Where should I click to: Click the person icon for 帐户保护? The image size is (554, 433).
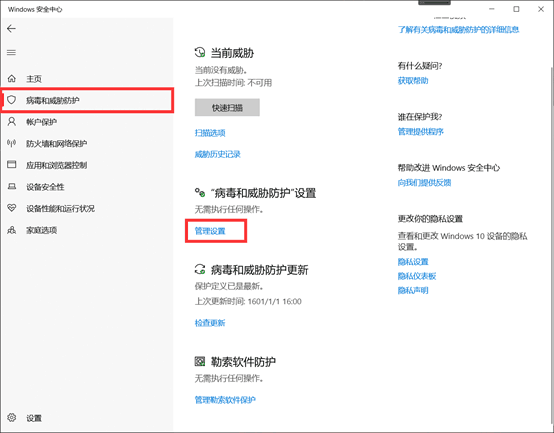coord(12,122)
